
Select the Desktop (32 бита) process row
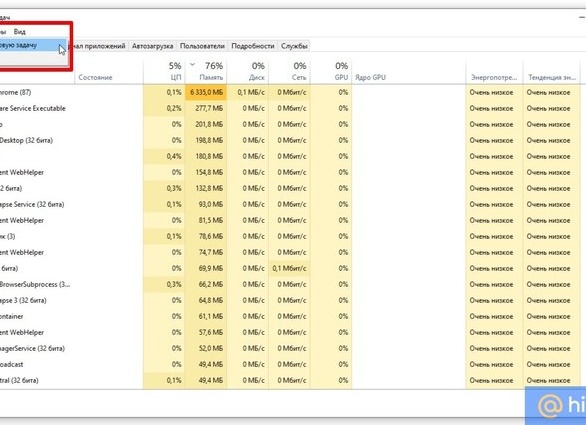pos(290,140)
